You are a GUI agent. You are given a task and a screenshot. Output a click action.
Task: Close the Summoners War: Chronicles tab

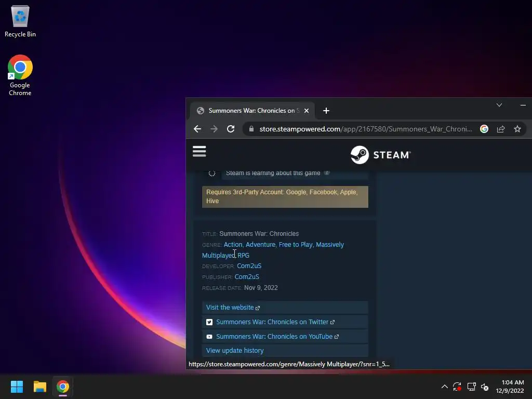point(307,111)
